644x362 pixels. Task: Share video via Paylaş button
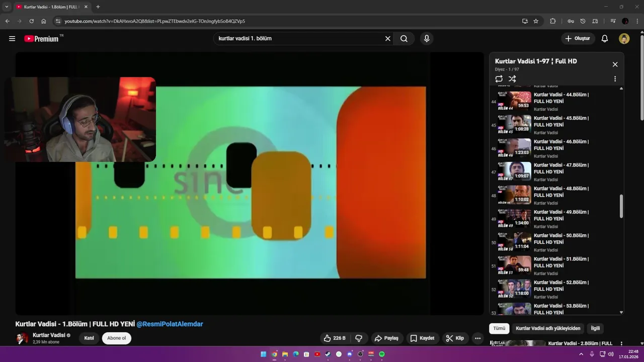tap(387, 338)
